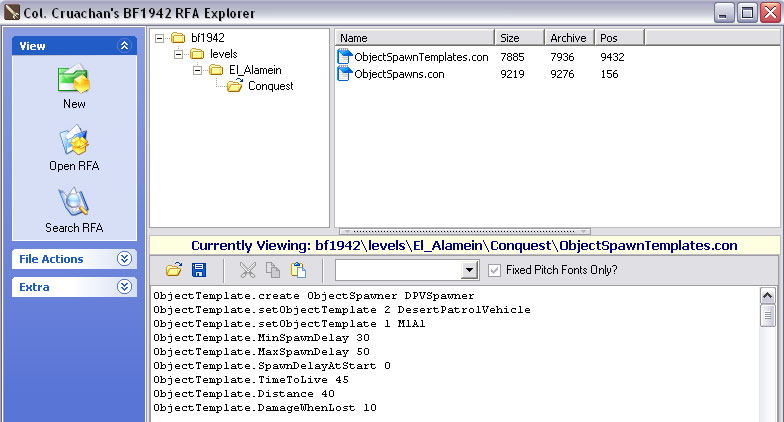Click the Paste clipboard icon

click(298, 270)
